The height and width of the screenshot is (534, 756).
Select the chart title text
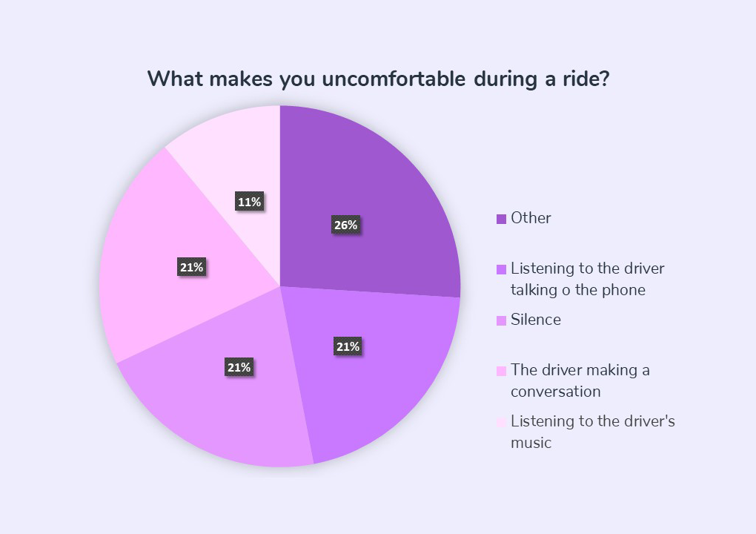[x=379, y=79]
